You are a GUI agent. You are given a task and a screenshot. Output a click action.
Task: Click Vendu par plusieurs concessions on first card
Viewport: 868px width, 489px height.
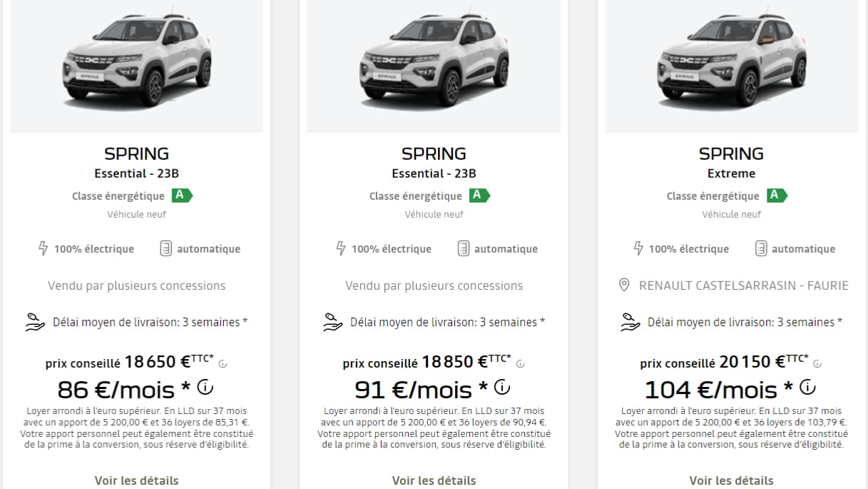(x=136, y=286)
